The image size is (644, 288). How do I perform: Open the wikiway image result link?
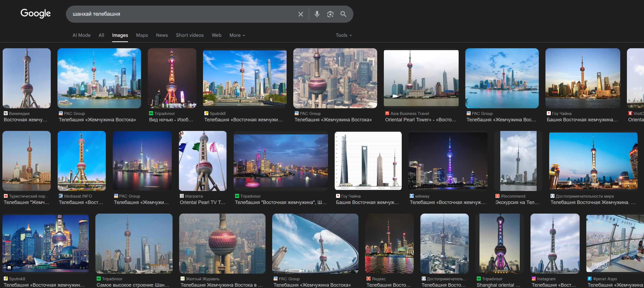click(x=447, y=202)
